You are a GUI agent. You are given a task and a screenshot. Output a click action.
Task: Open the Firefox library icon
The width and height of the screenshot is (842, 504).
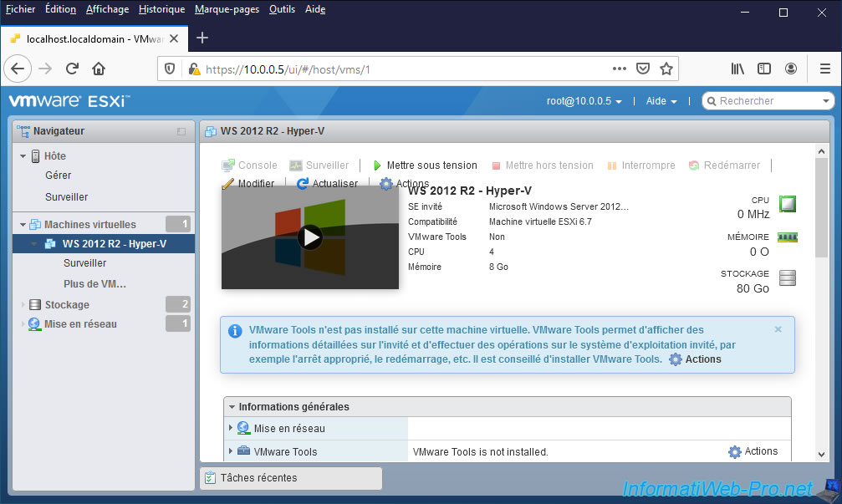737,69
